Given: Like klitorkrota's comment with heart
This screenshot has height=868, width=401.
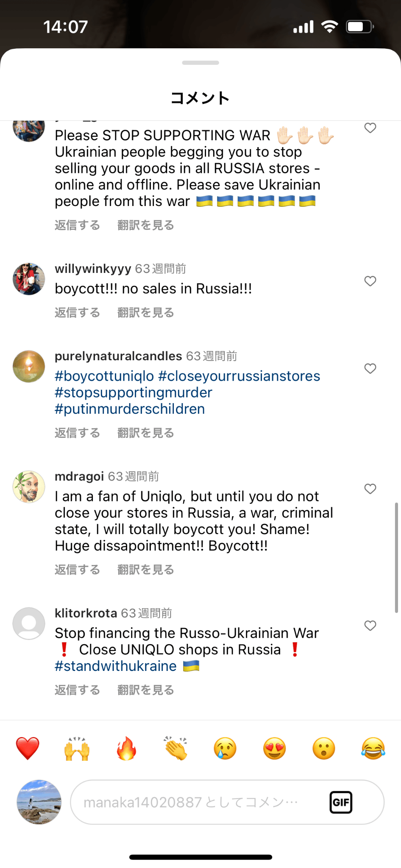Looking at the screenshot, I should click(370, 626).
